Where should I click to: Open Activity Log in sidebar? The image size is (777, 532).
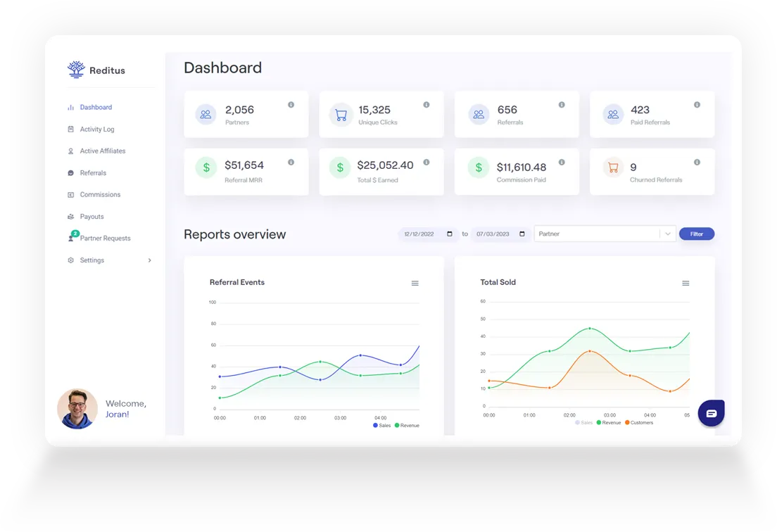point(97,129)
